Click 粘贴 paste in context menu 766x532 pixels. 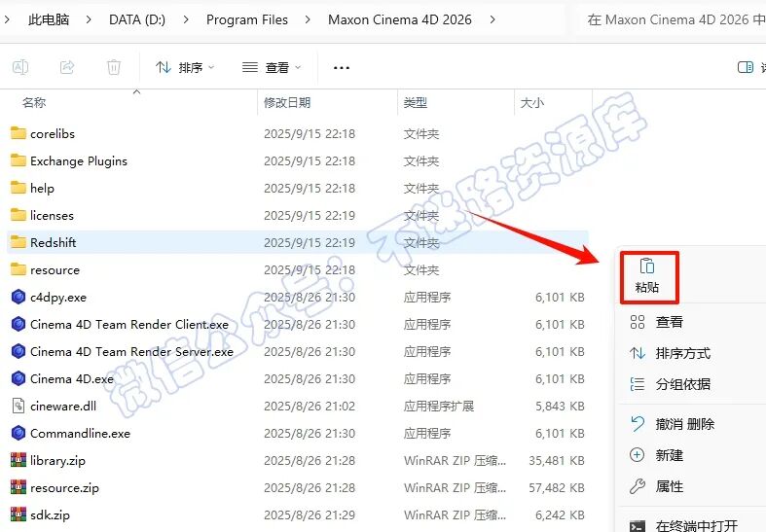click(647, 276)
